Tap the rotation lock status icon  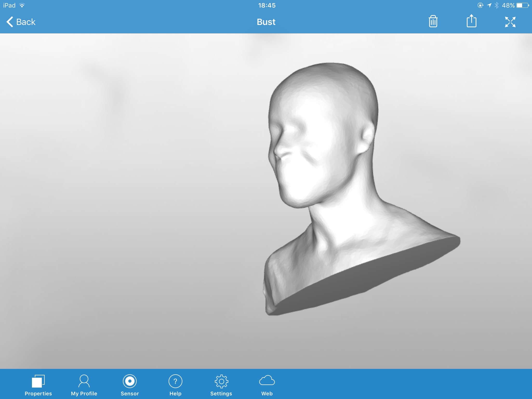[x=480, y=5]
